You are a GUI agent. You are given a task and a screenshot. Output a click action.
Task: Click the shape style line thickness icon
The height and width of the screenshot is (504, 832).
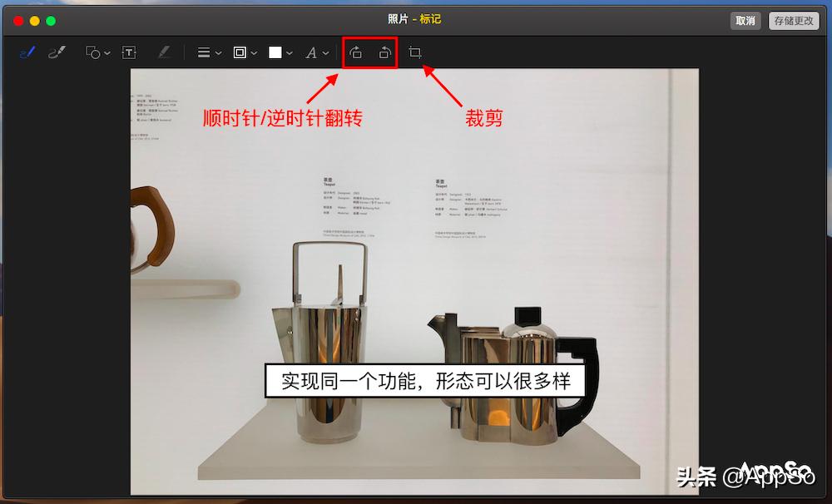(x=202, y=52)
